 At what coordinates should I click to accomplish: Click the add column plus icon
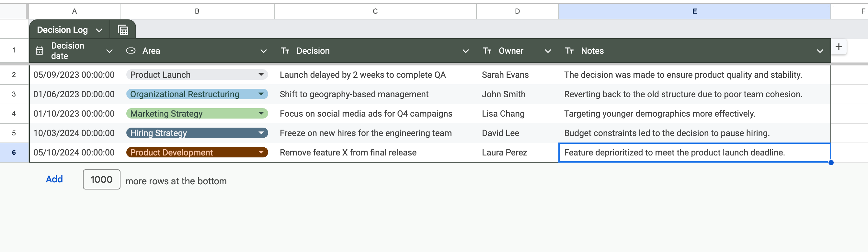[x=839, y=47]
